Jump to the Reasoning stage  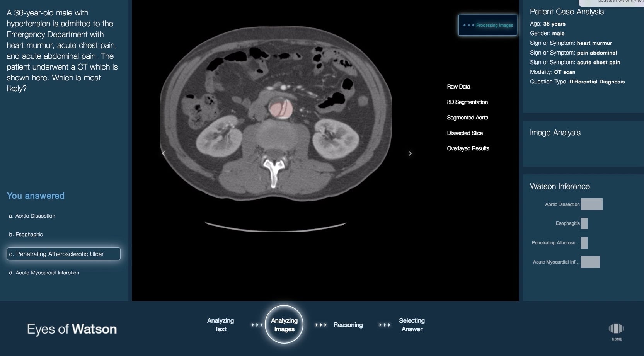[348, 325]
